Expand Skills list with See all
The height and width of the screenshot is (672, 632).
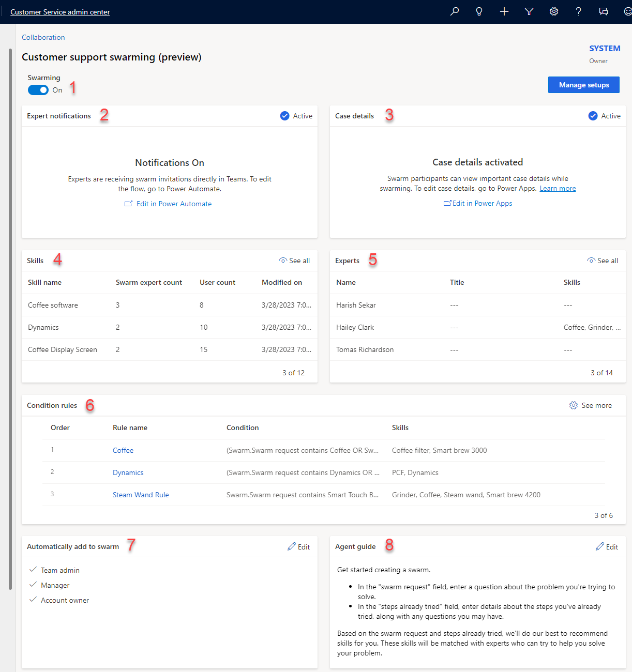[294, 261]
